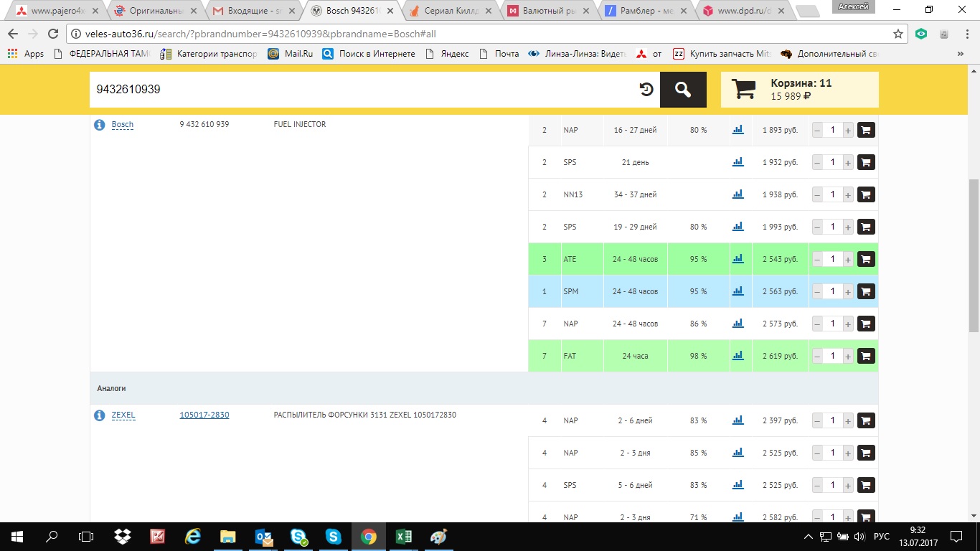Image resolution: width=980 pixels, height=551 pixels.
Task: Add SPM 2 563 руб. offer to cart
Action: click(x=866, y=291)
